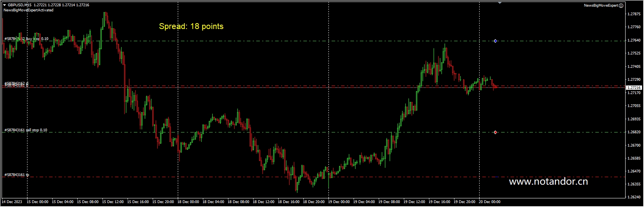The height and width of the screenshot is (207, 644).
Task: Click the gray chart shift triangle marker
Action: 500,3
